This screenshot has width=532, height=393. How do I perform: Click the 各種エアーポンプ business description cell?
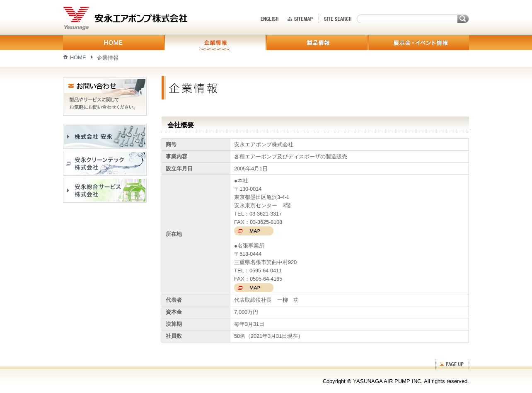[x=349, y=157]
